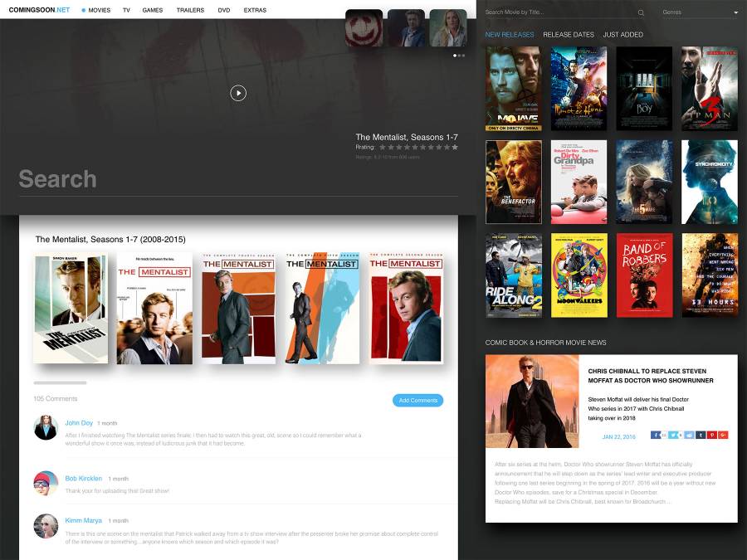
Task: Switch to the Release Dates tab
Action: (x=569, y=35)
